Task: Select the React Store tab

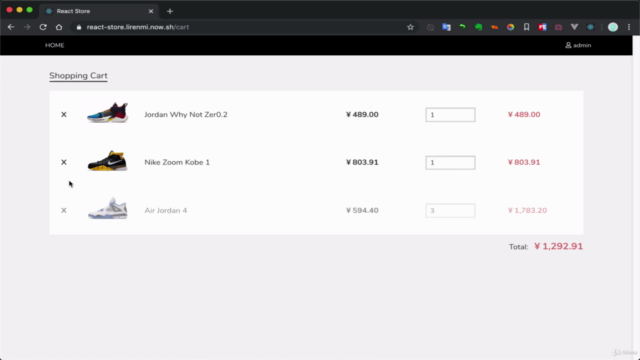Action: tap(98, 11)
